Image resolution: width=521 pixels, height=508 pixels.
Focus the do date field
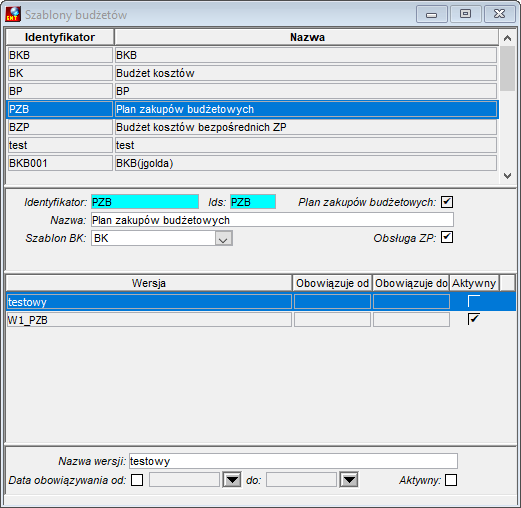click(301, 480)
